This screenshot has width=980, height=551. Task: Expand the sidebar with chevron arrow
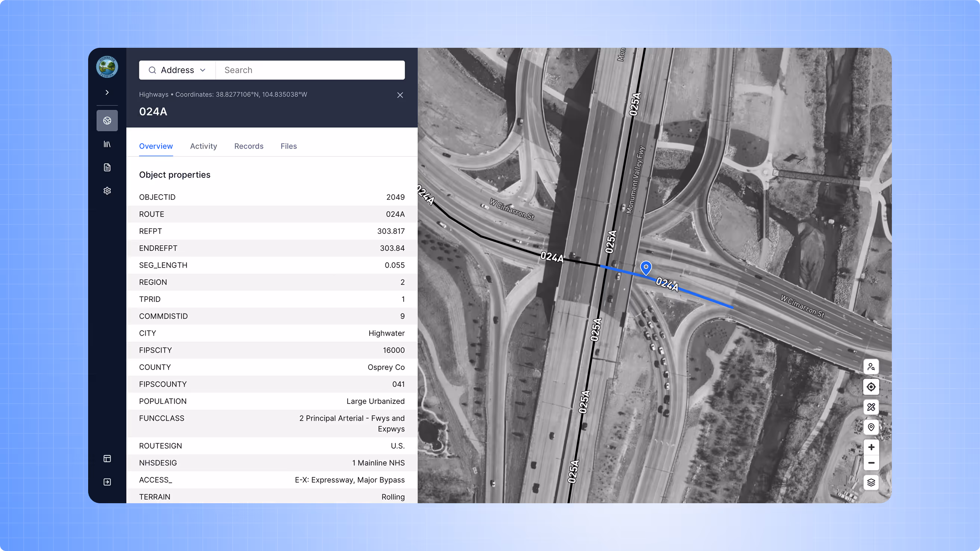(x=107, y=93)
